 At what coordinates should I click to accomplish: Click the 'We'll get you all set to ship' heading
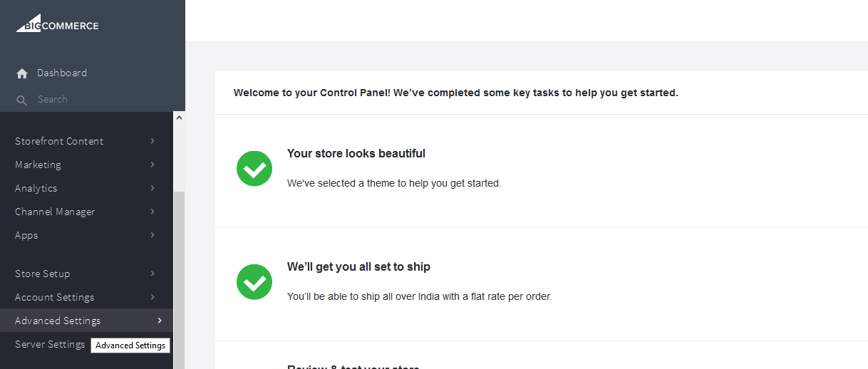(x=358, y=266)
